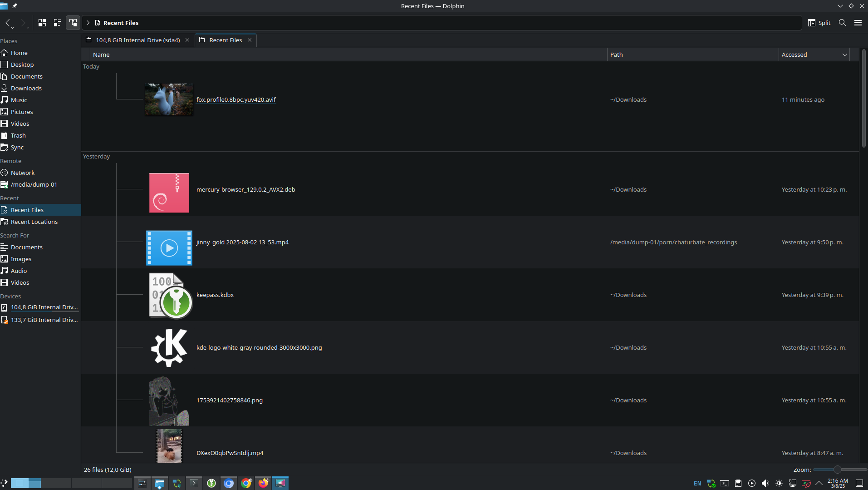
Task: Click the Accessed column sort arrow
Action: (845, 55)
